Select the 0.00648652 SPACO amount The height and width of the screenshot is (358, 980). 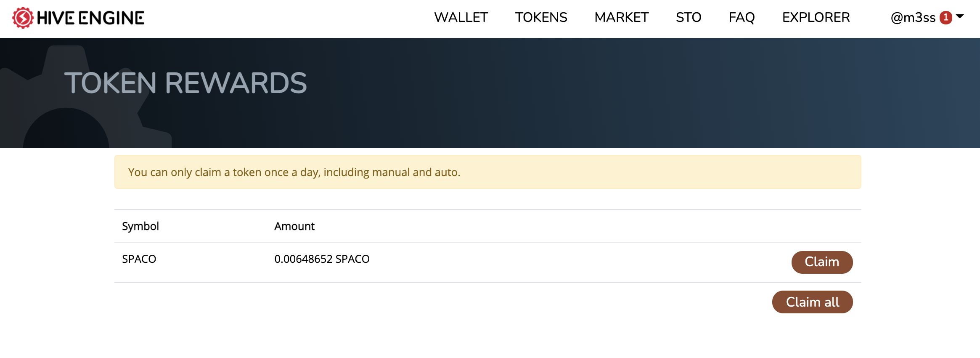pyautogui.click(x=322, y=259)
